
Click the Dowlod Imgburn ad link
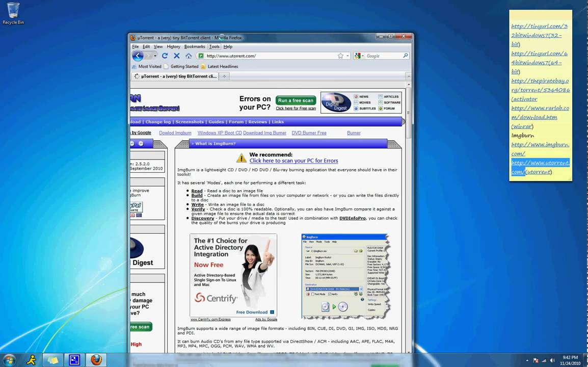pos(175,133)
